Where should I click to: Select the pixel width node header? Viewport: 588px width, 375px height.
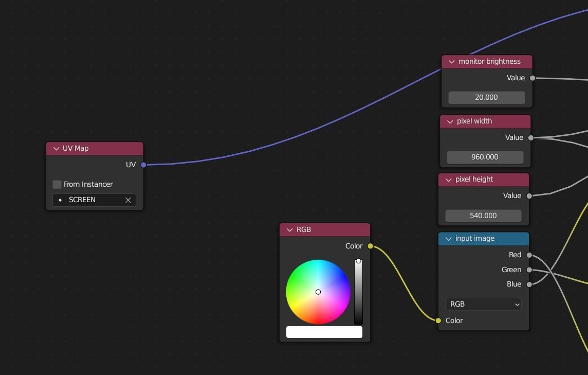pyautogui.click(x=485, y=121)
